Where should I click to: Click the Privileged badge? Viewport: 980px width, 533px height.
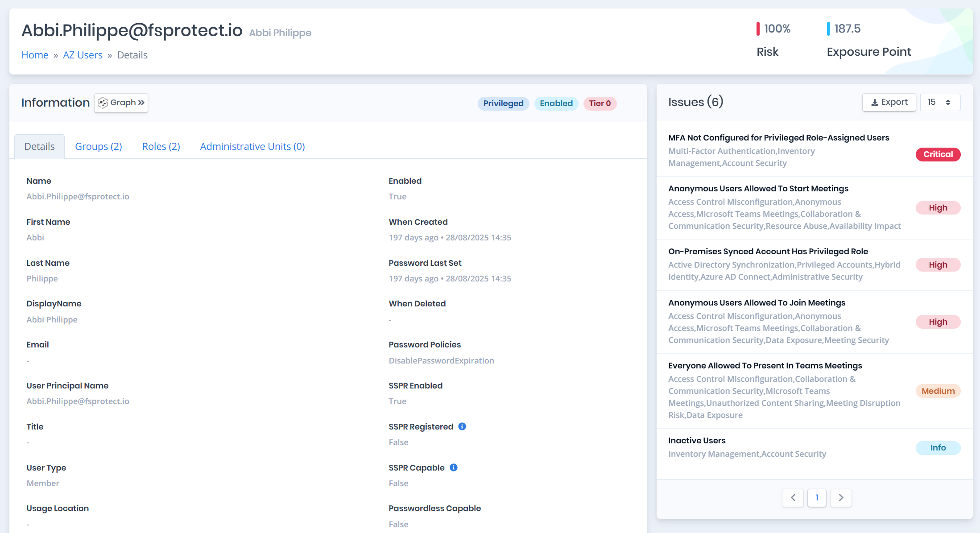503,103
